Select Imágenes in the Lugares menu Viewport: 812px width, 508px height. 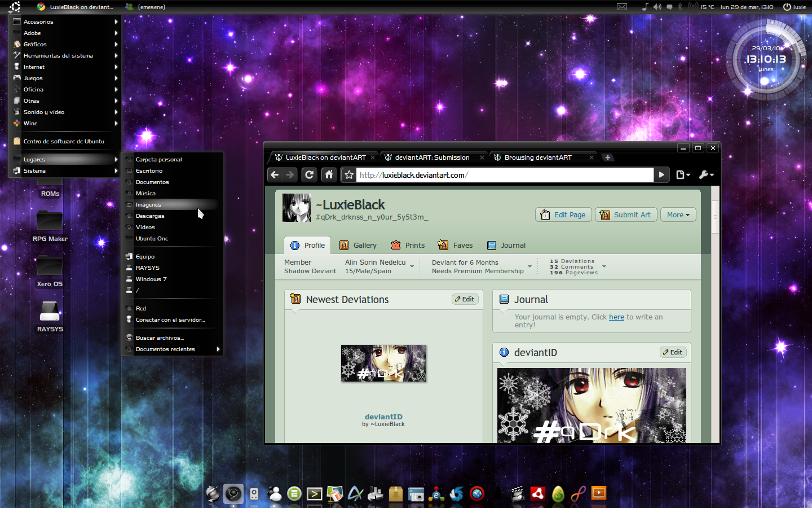(173, 204)
